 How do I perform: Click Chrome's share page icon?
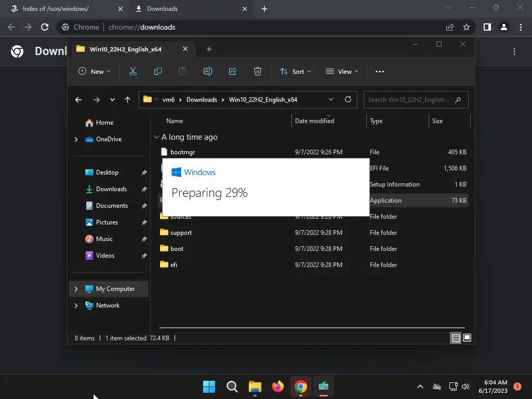coord(450,27)
